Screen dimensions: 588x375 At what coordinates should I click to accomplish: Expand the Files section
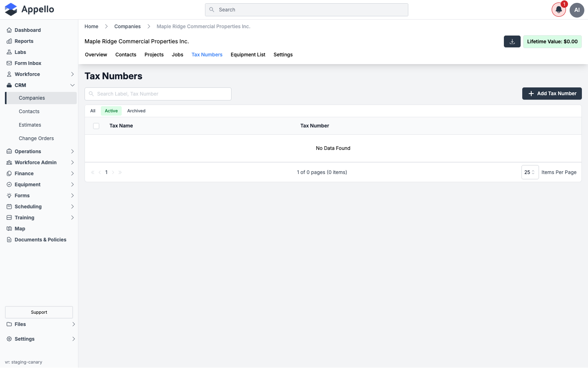pyautogui.click(x=41, y=324)
